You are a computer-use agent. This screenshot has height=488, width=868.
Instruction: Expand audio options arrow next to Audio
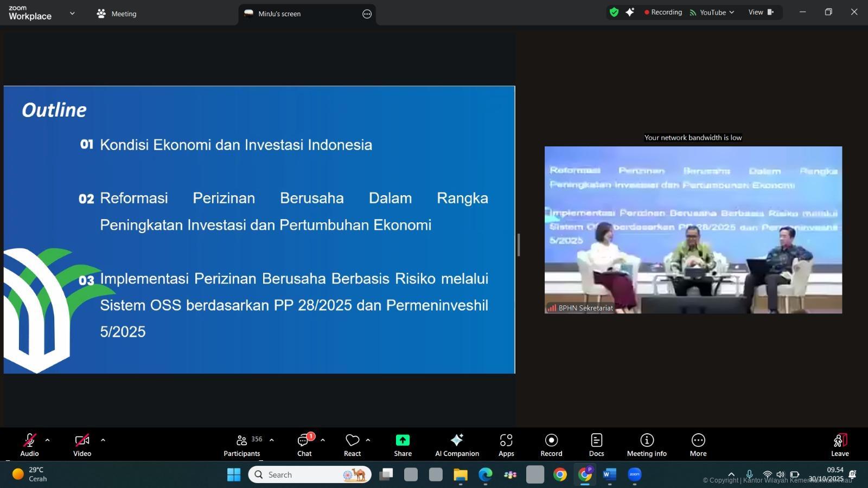48,440
